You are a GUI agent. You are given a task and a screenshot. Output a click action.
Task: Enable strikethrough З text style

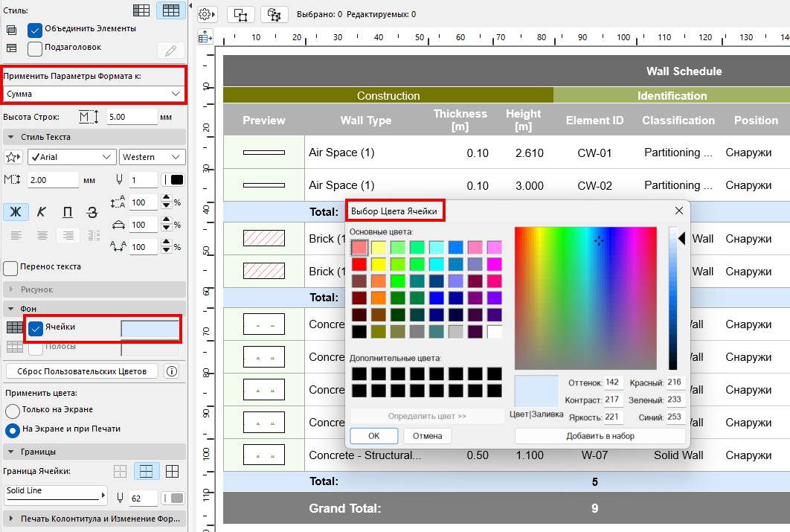coord(92,212)
